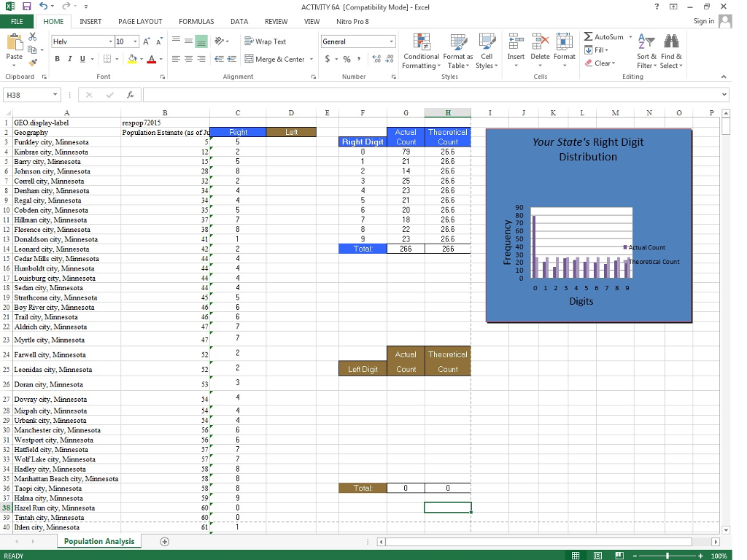Open the fill color dropdown arrow
The image size is (747, 560).
tap(142, 59)
